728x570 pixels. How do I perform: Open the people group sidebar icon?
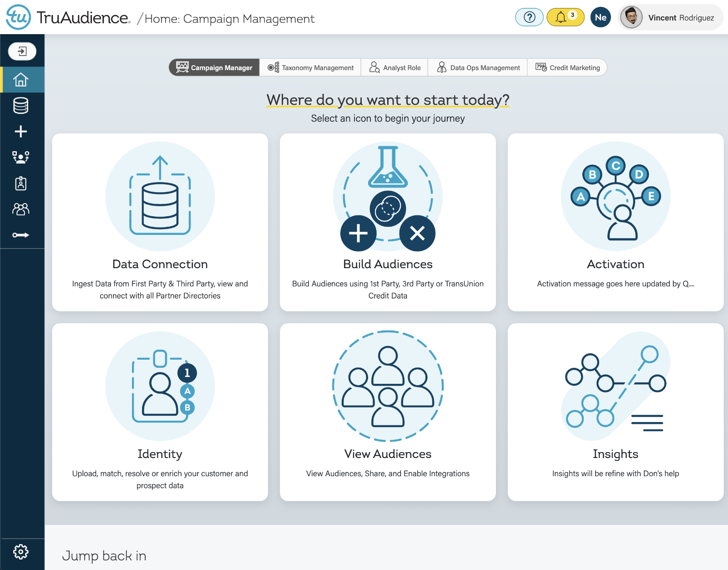(x=21, y=209)
